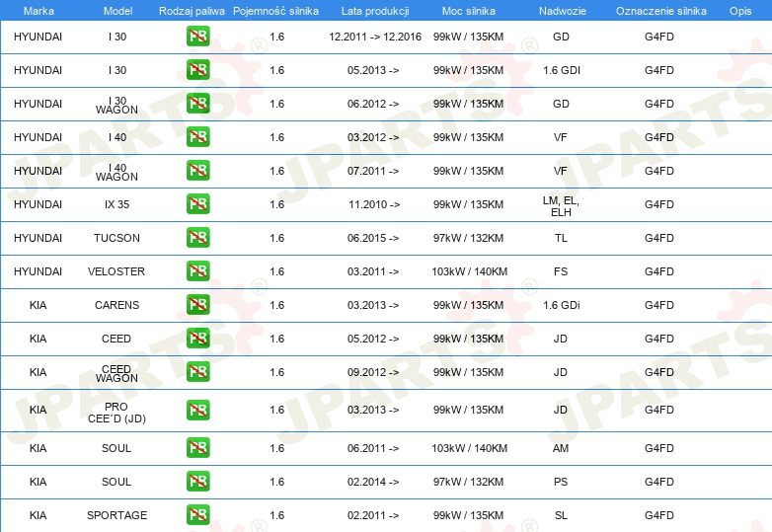Click the Model column header
The height and width of the screenshot is (532, 772).
[117, 11]
